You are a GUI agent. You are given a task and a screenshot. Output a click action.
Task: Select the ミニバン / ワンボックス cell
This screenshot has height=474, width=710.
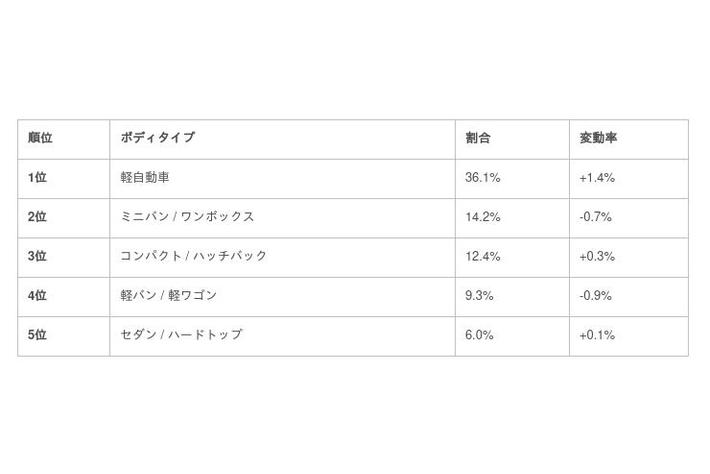point(187,217)
